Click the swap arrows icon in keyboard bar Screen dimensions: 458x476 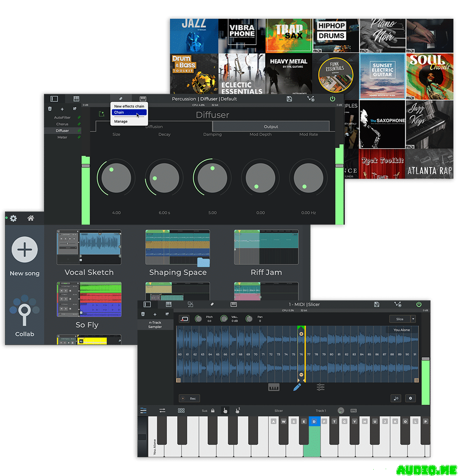pyautogui.click(x=162, y=411)
